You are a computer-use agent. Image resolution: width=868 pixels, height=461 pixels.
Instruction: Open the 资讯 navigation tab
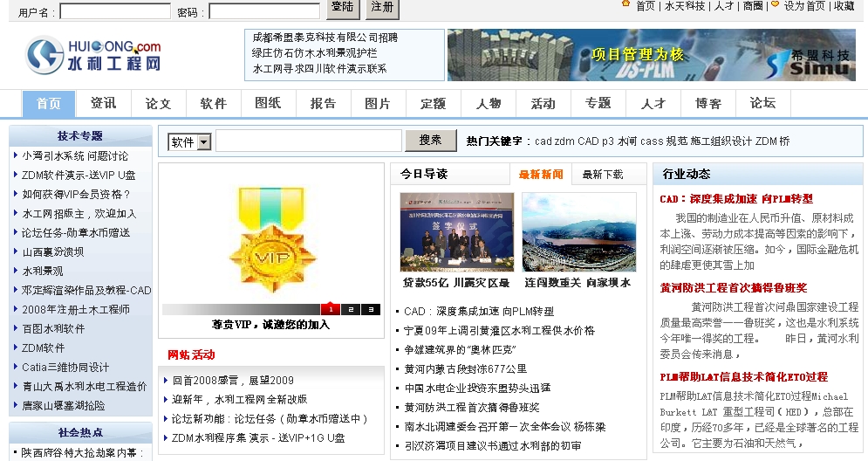coord(104,104)
